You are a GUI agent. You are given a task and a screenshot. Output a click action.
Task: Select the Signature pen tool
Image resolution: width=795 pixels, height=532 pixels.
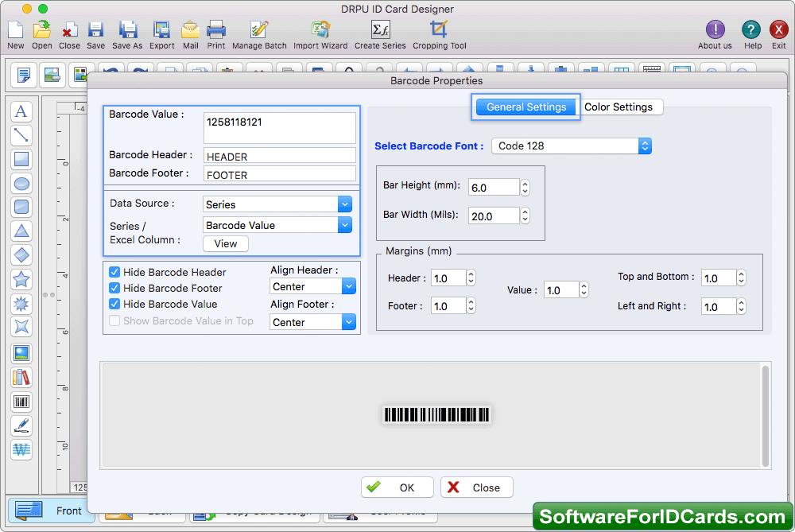tap(21, 426)
